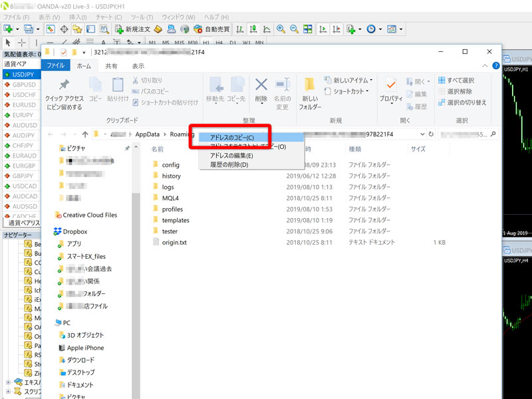This screenshot has width=532, height=399.
Task: Collapse the Explorer ribbon chevron
Action: pyautogui.click(x=485, y=66)
